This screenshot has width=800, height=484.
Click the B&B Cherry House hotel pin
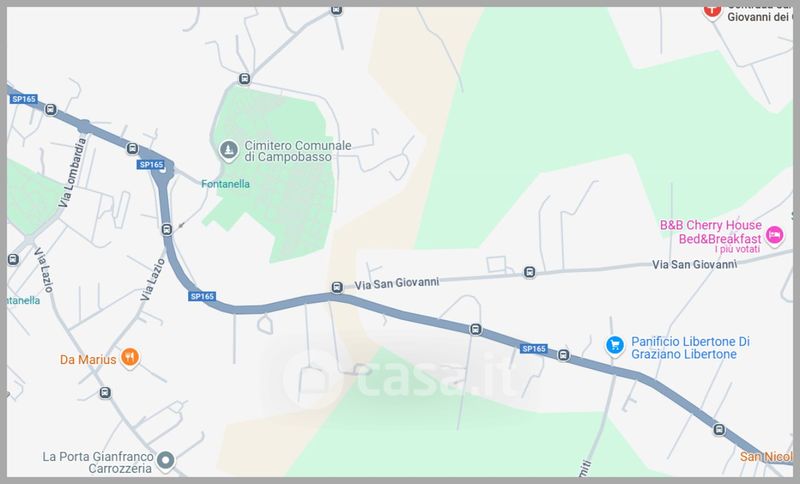point(774,236)
